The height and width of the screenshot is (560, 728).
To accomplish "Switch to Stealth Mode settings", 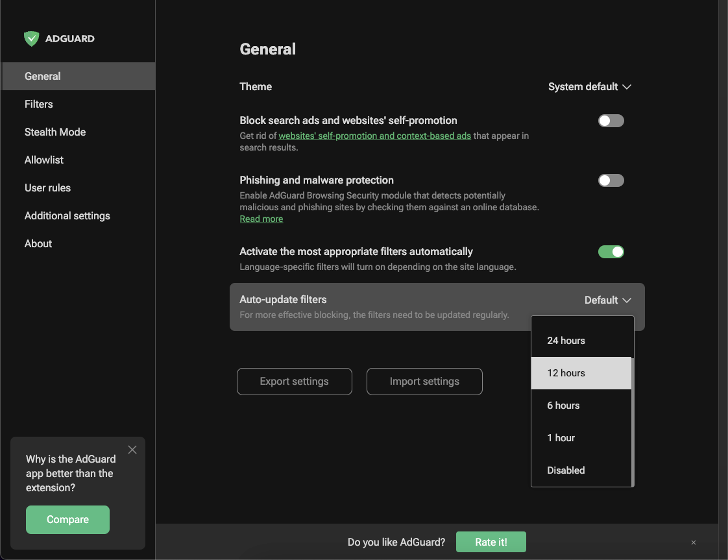I will (x=55, y=132).
